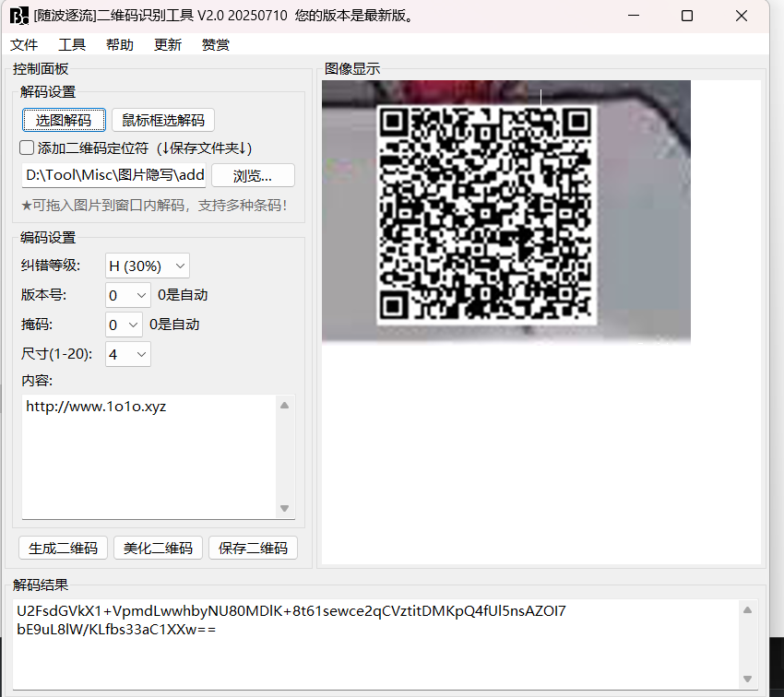
Task: Click the 美化二维码 button
Action: pyautogui.click(x=159, y=548)
